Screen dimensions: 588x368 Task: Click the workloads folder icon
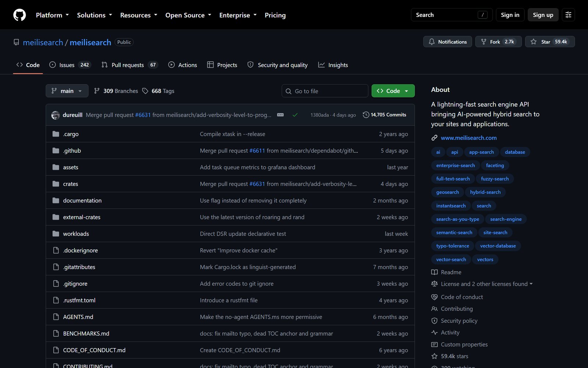(x=56, y=234)
